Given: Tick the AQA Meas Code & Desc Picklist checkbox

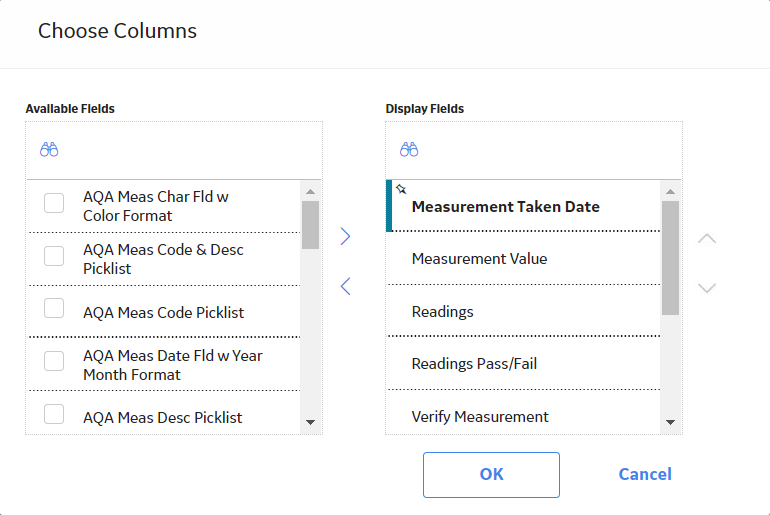Looking at the screenshot, I should tap(54, 256).
